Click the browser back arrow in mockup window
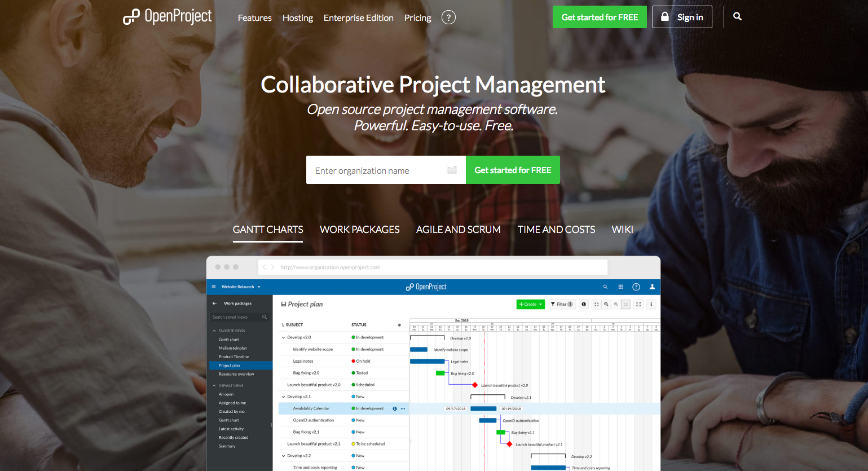 pos(265,267)
